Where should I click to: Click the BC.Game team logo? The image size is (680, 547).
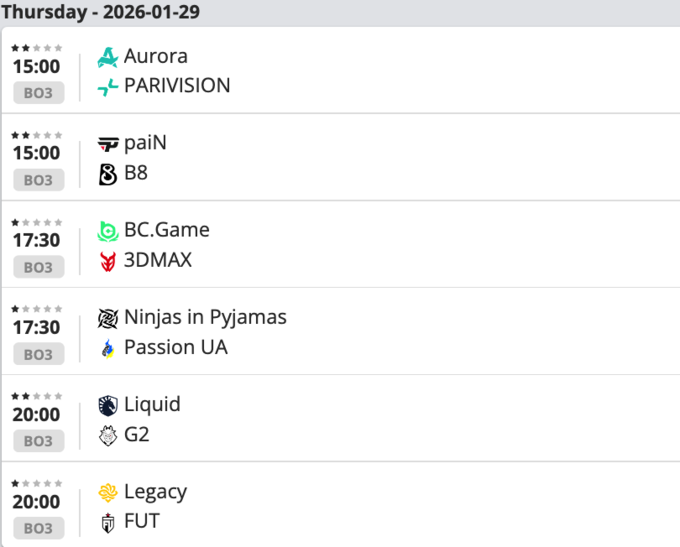pos(108,231)
